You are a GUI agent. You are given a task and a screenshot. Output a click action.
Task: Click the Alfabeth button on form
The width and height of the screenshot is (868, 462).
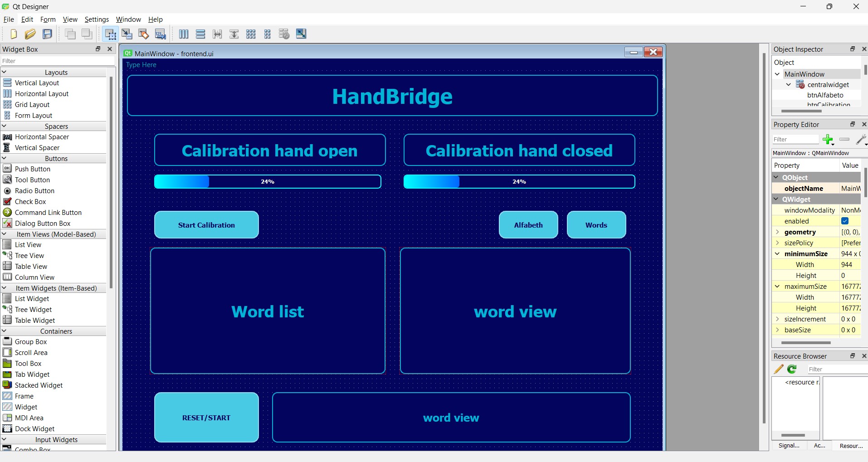tap(528, 225)
